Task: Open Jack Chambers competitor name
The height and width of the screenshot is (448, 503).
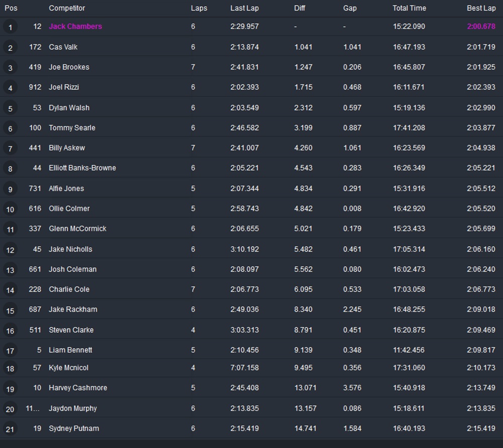Action: tap(75, 26)
